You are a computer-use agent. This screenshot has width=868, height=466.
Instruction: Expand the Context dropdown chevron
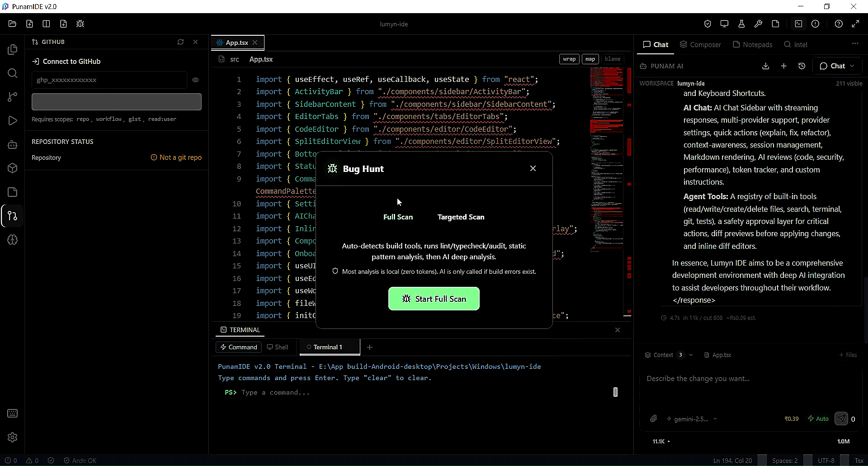coord(691,355)
